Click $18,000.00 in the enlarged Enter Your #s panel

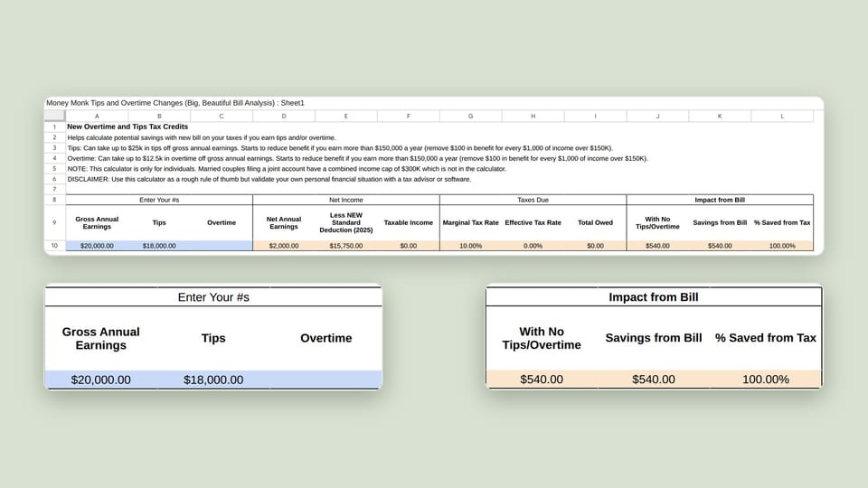pos(213,380)
